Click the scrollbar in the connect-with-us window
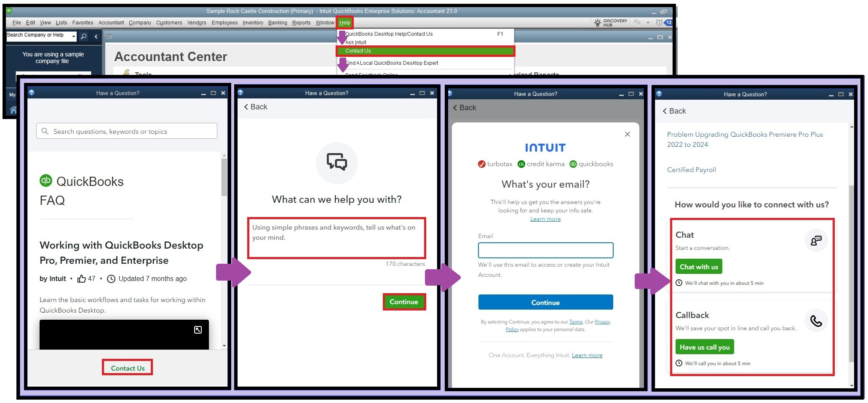 pos(852,273)
